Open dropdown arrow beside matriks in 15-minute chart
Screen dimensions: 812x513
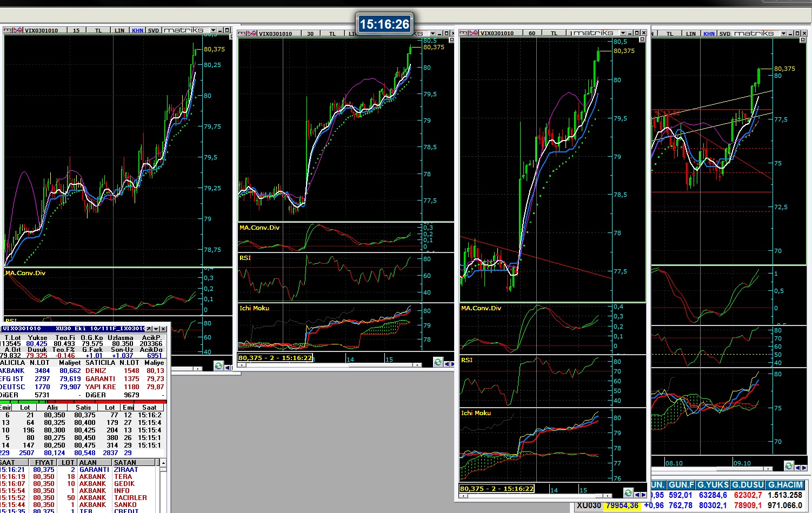click(x=213, y=30)
